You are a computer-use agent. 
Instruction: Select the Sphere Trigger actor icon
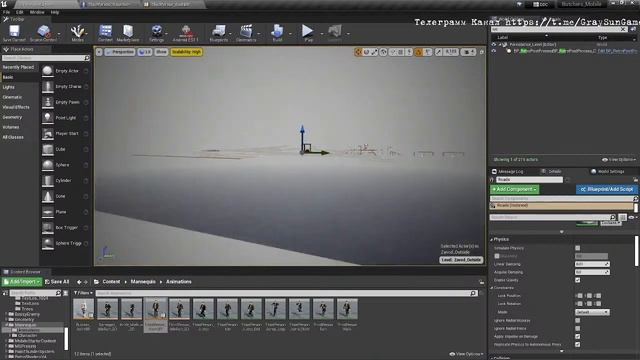[x=48, y=243]
